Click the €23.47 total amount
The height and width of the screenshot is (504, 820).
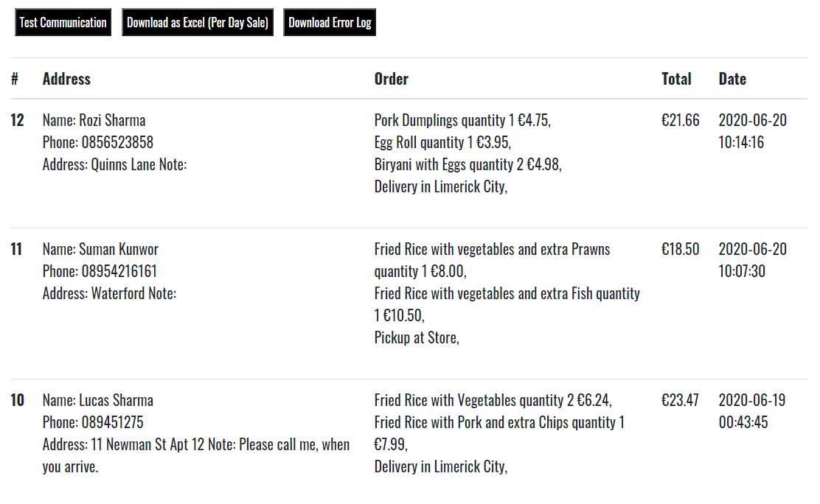pos(680,401)
